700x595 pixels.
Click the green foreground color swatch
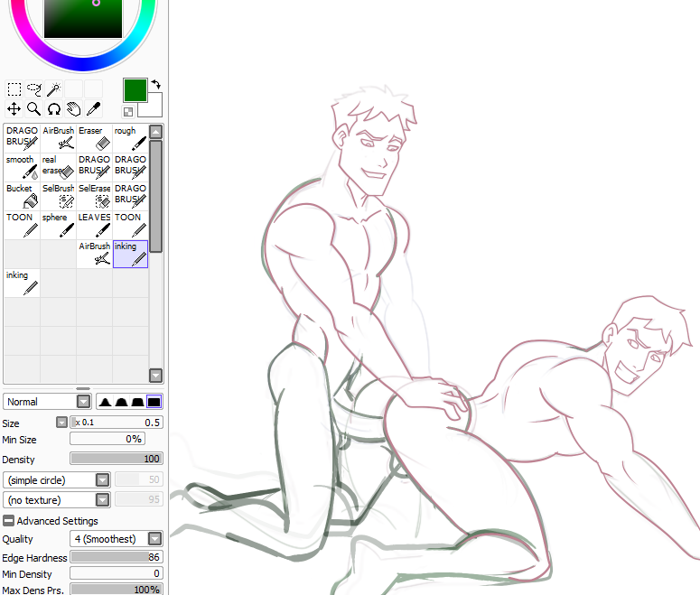pyautogui.click(x=134, y=89)
